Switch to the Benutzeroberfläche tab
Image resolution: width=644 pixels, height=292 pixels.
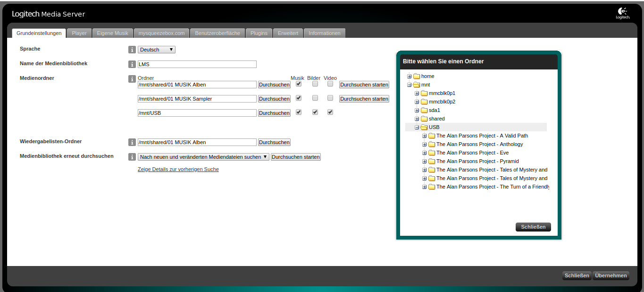pos(217,33)
